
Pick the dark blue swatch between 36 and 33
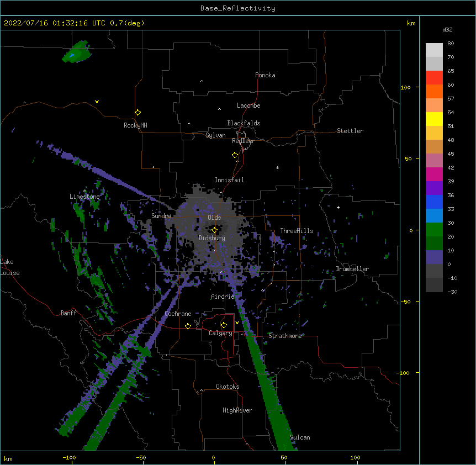pos(434,202)
